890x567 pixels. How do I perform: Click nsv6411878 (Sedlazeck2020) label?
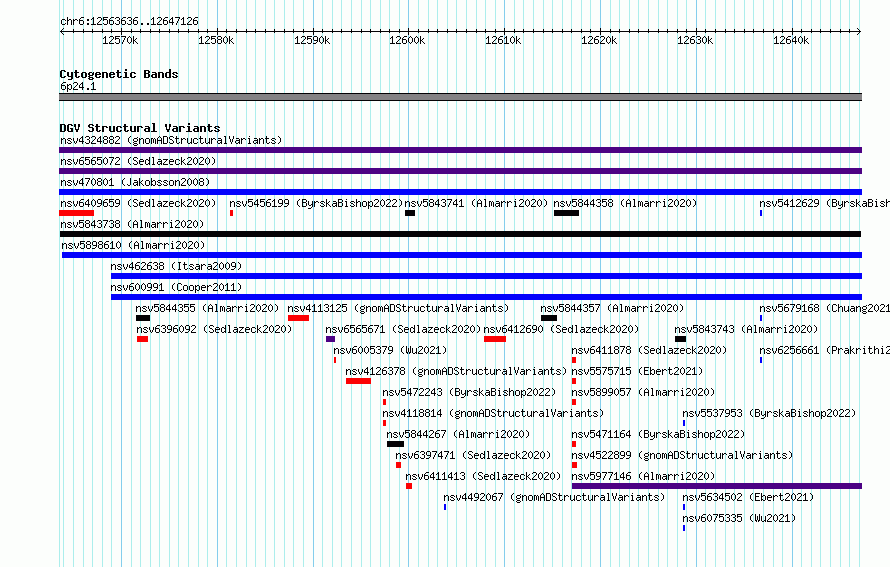coord(649,350)
